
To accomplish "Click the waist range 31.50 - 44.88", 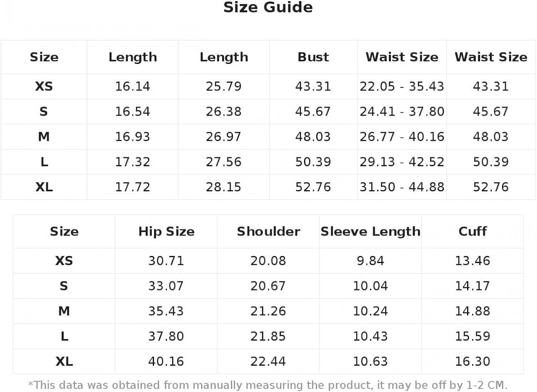I will click(402, 187).
